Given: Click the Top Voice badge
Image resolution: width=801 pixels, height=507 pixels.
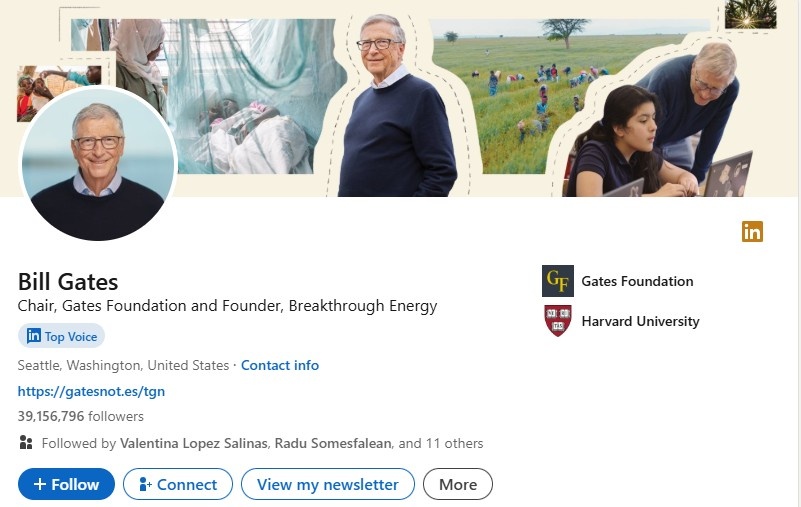Looking at the screenshot, I should pyautogui.click(x=61, y=336).
